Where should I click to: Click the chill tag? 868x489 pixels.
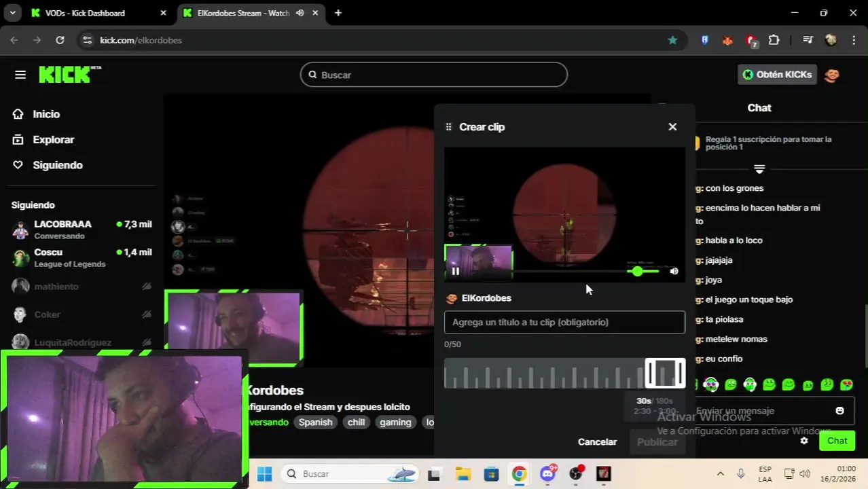(x=357, y=422)
